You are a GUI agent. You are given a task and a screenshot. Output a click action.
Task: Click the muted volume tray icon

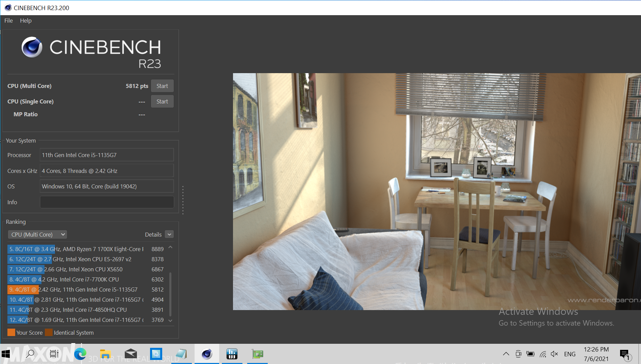click(555, 354)
